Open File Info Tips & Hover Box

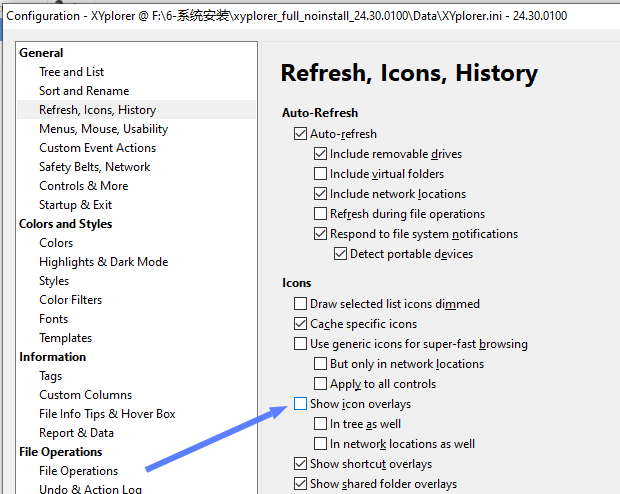tap(107, 414)
